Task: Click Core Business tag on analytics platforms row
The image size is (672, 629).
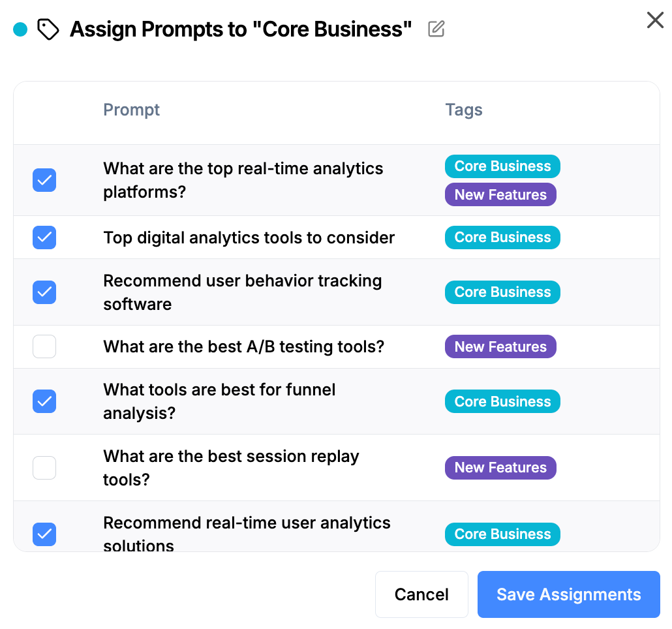Action: click(x=502, y=166)
